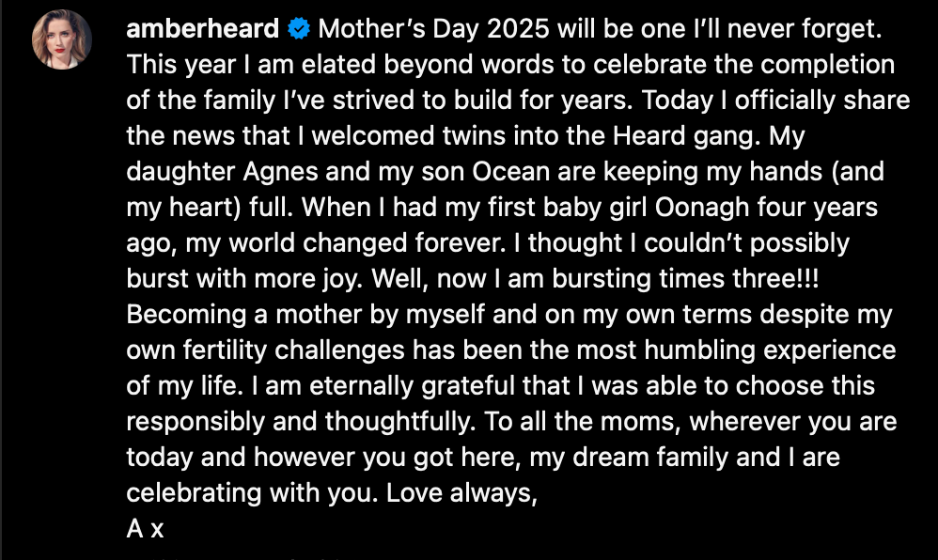Click the name 'Agnes' in the caption
This screenshot has height=560, width=938.
[x=281, y=172]
